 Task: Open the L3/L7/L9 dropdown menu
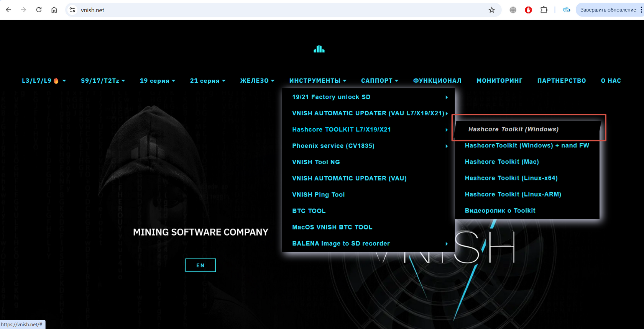pyautogui.click(x=44, y=81)
